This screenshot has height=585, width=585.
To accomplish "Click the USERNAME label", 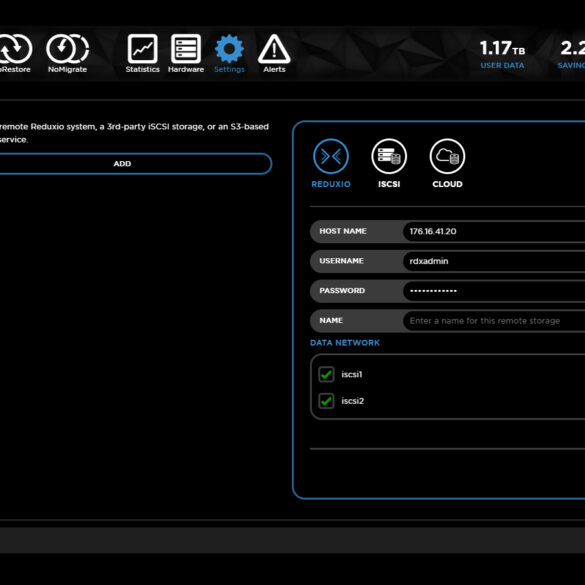I will (341, 261).
